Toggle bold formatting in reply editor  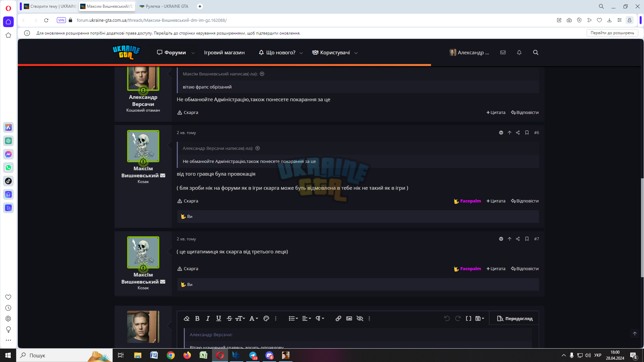tap(197, 318)
